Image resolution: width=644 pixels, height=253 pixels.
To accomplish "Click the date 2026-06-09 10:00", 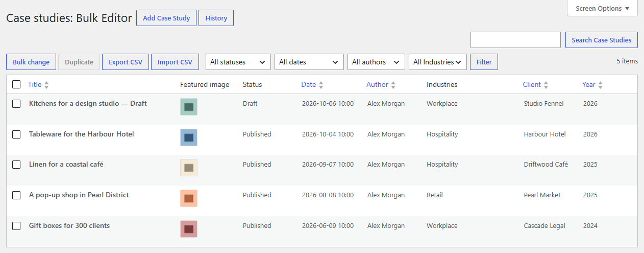I will point(328,226).
